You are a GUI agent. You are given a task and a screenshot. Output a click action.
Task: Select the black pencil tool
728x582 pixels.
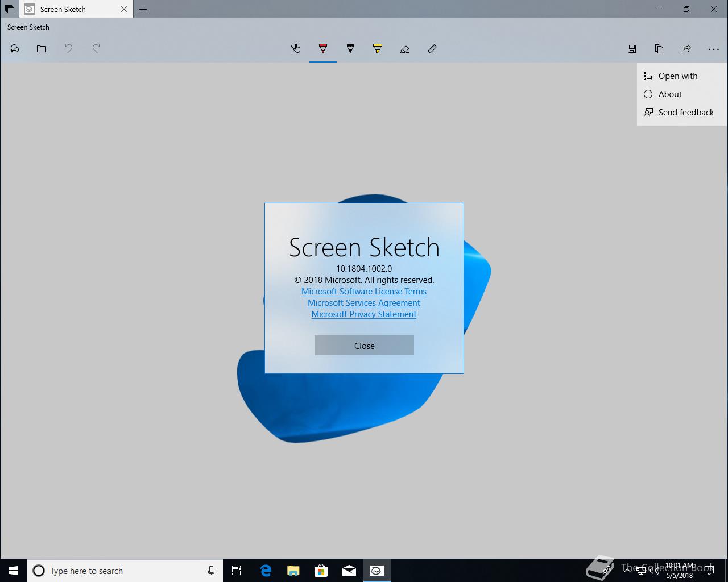pos(350,49)
